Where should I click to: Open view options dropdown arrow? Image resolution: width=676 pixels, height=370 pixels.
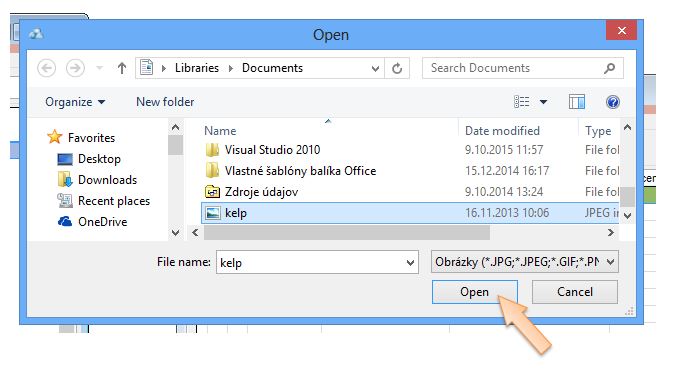click(543, 102)
